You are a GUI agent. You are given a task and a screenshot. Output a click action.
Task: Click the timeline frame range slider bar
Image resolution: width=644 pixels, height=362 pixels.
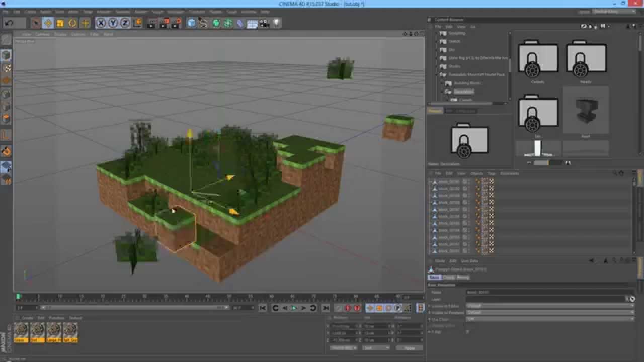135,307
